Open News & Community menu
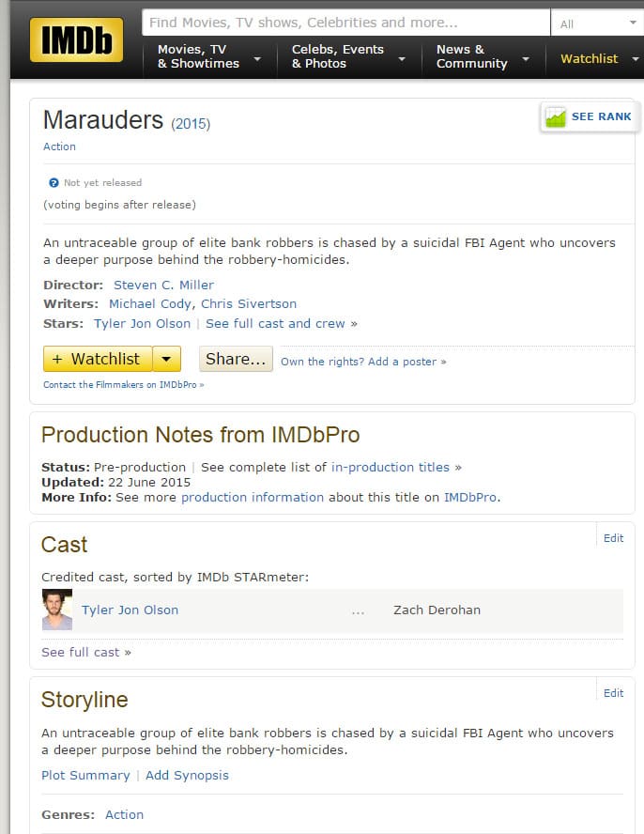This screenshot has height=834, width=644. [471, 56]
